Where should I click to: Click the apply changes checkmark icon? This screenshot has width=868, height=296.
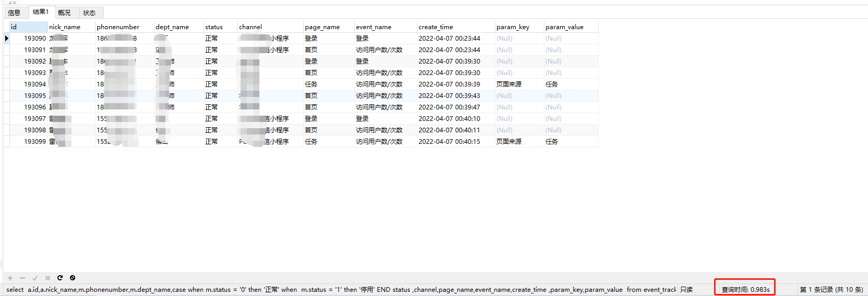click(35, 278)
